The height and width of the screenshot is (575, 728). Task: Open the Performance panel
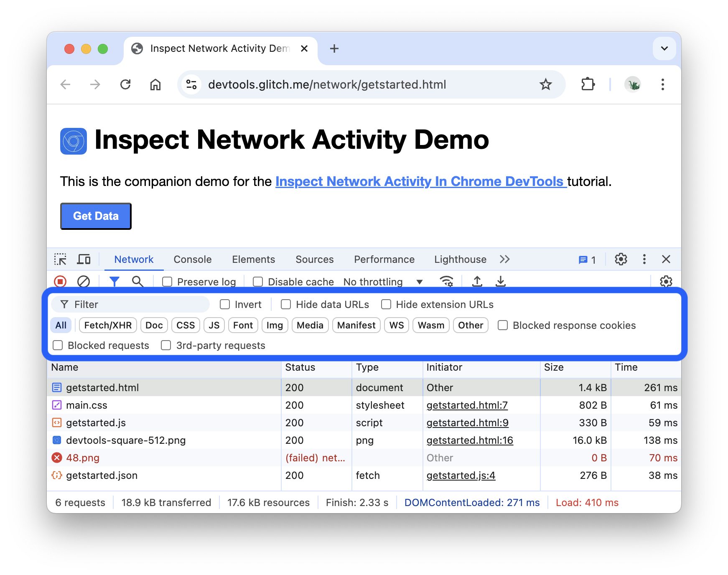point(384,259)
